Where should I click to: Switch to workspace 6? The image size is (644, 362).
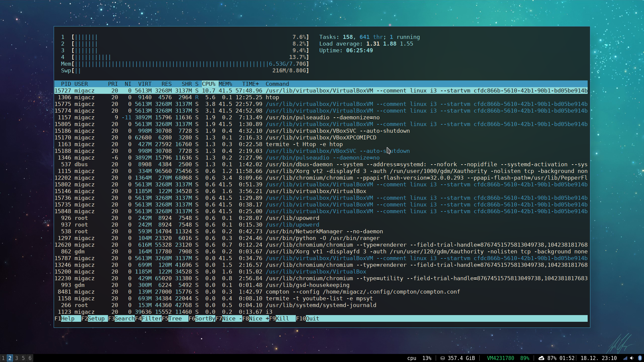tap(30, 358)
